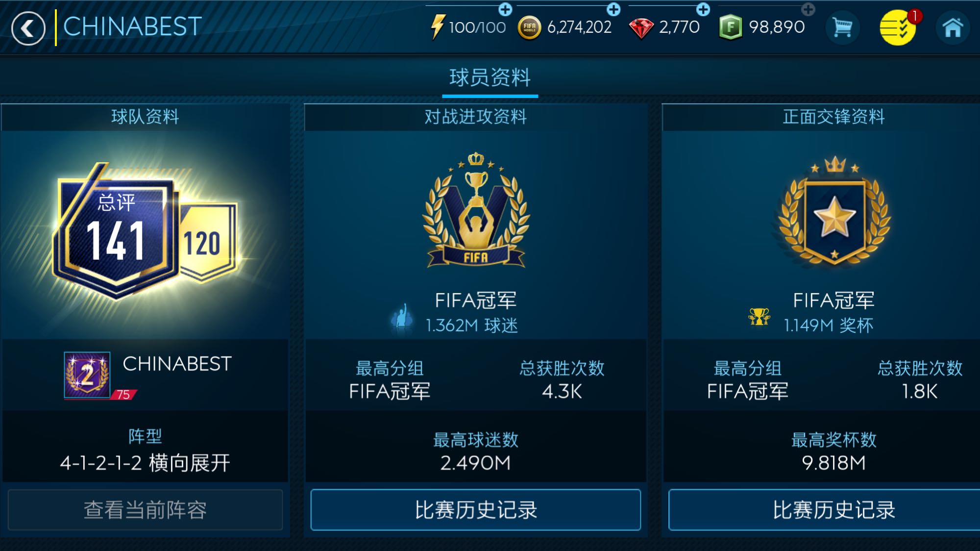Tap the lightning bolt energy icon
This screenshot has width=980, height=551.
tap(437, 27)
